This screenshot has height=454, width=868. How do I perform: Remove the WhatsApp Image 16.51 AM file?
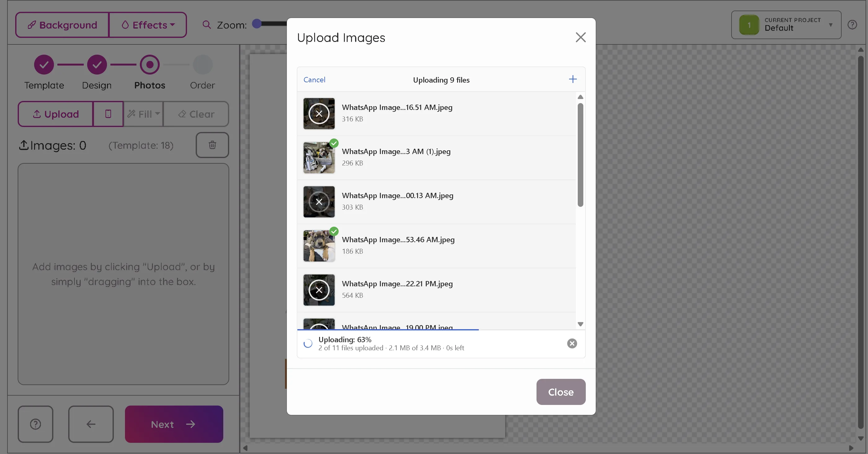click(x=319, y=114)
